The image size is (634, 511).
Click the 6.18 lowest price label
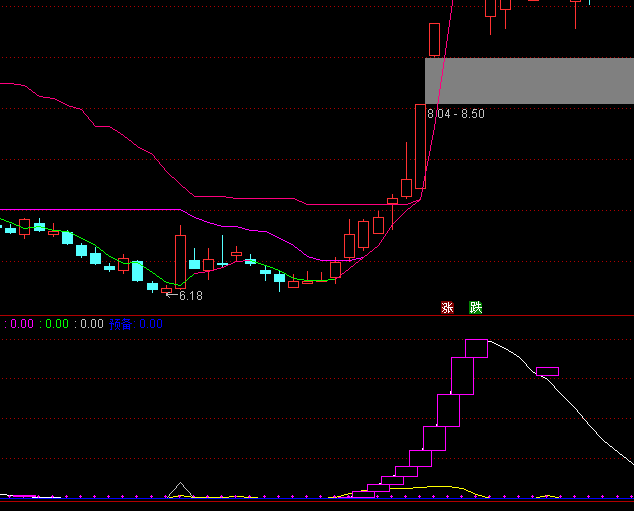pos(190,296)
